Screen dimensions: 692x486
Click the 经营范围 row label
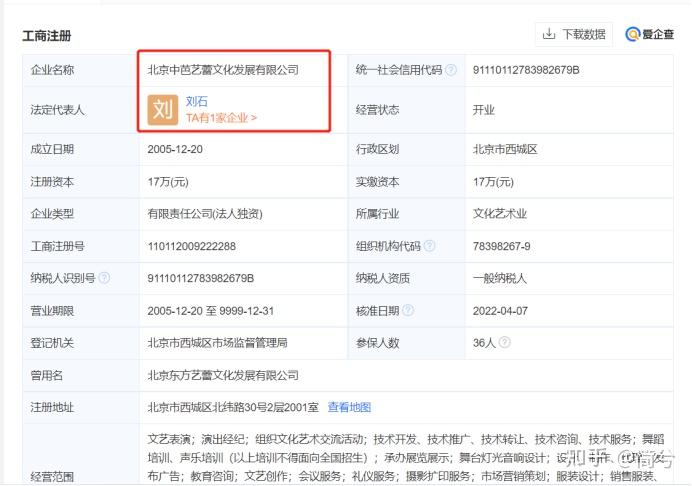[x=52, y=477]
